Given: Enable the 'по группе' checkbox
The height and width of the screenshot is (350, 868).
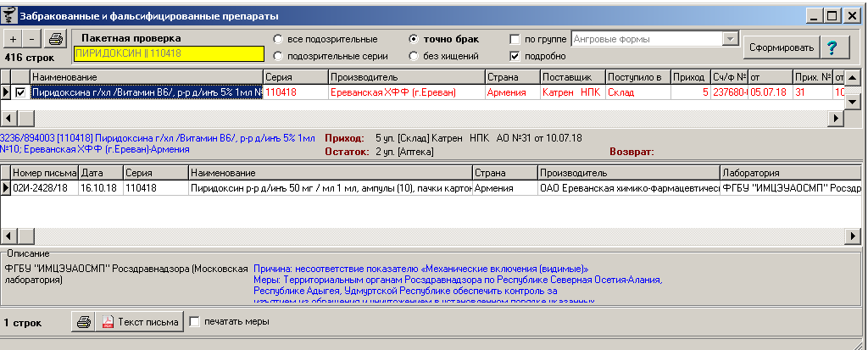Looking at the screenshot, I should (515, 39).
